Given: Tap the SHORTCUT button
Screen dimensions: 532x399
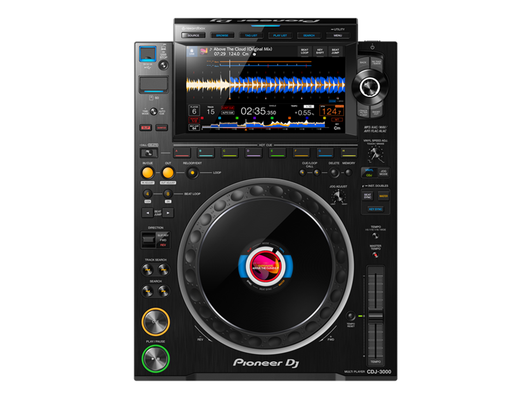Looking at the screenshot, I should pyautogui.click(x=376, y=113).
